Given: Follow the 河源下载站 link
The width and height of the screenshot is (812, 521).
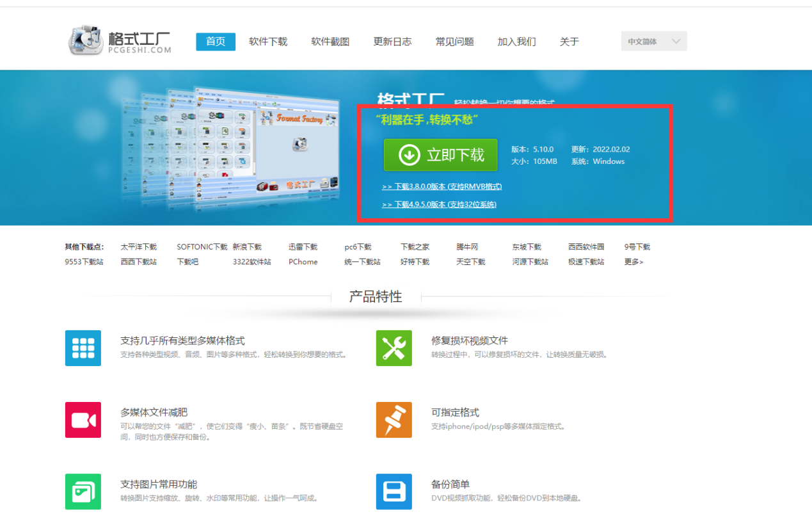Looking at the screenshot, I should pos(530,262).
